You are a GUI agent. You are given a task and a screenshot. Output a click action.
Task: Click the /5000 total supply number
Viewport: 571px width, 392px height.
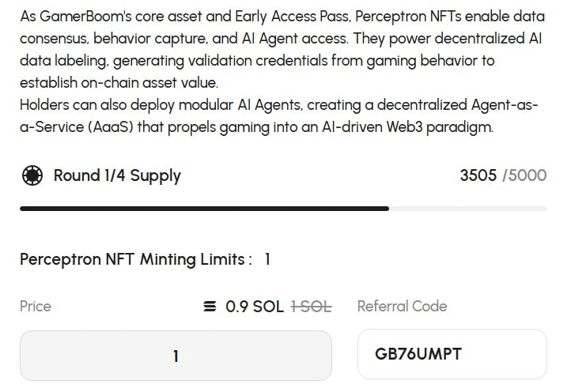[524, 175]
